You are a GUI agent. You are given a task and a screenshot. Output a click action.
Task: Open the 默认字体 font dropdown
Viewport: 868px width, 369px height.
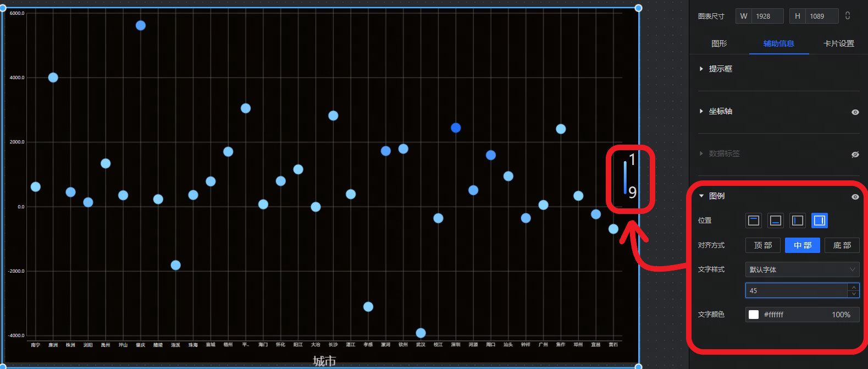(802, 269)
